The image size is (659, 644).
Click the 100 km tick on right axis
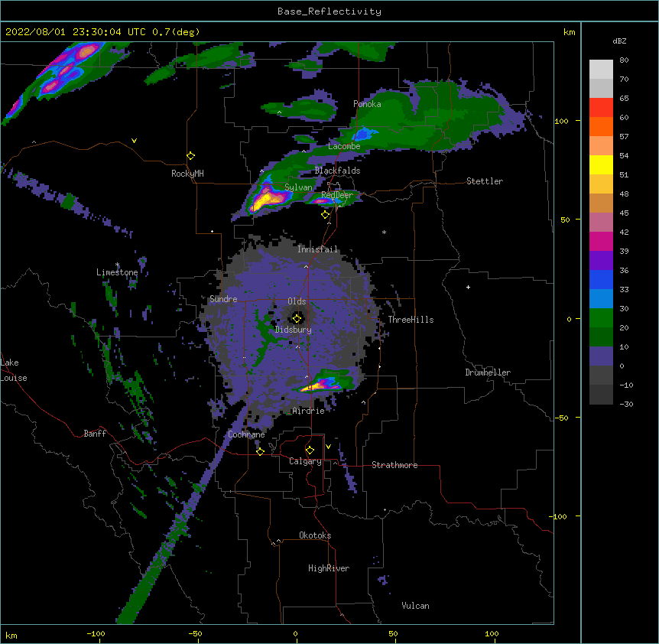(x=561, y=121)
